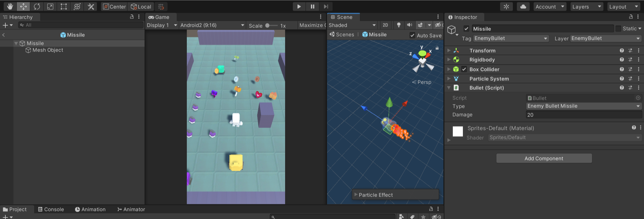Toggle hidden objects visibility in Scene
The image size is (644, 219).
pos(438,25)
